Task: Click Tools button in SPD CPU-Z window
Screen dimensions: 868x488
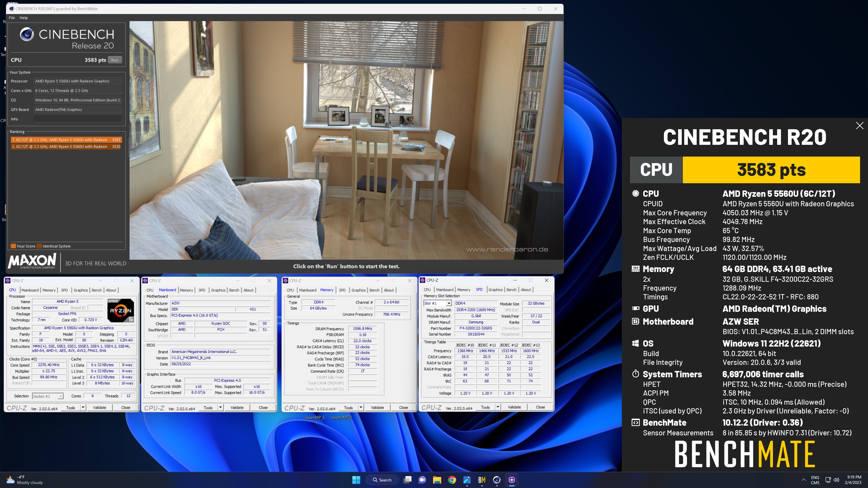Action: tap(486, 407)
